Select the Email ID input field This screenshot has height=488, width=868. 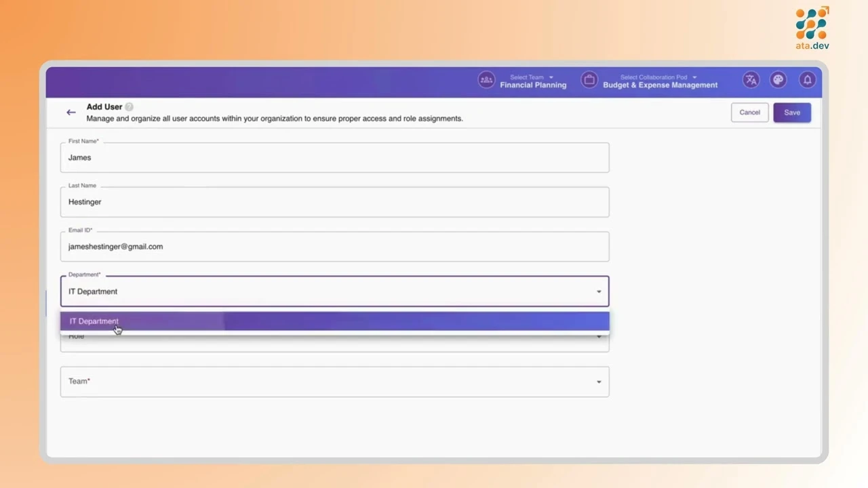point(334,246)
